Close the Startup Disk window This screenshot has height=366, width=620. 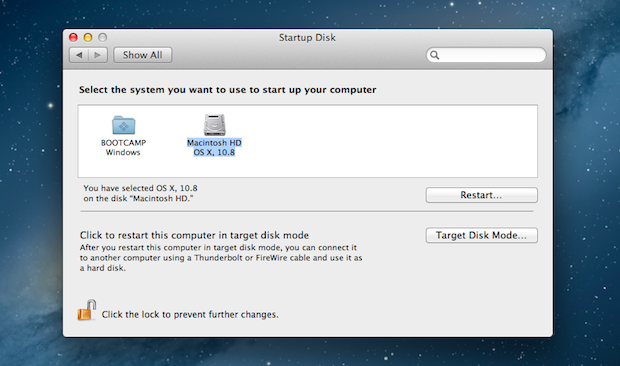tap(73, 37)
